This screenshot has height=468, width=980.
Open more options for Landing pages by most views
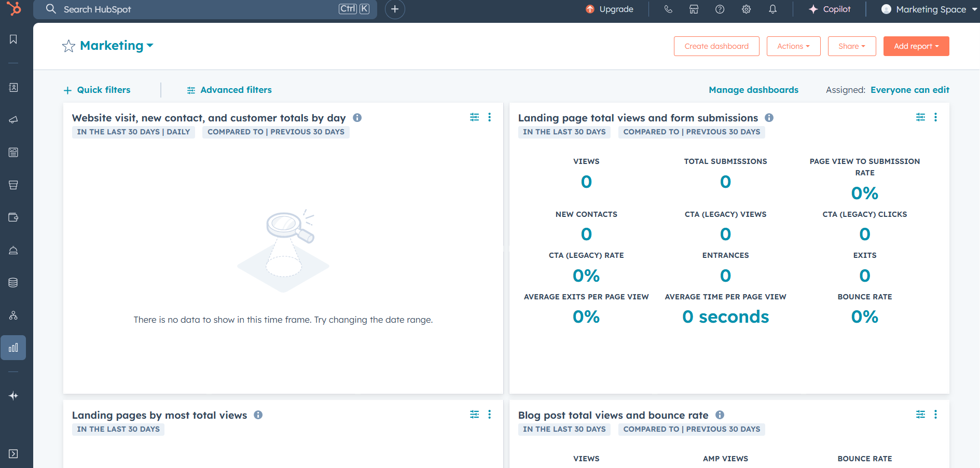coord(489,415)
